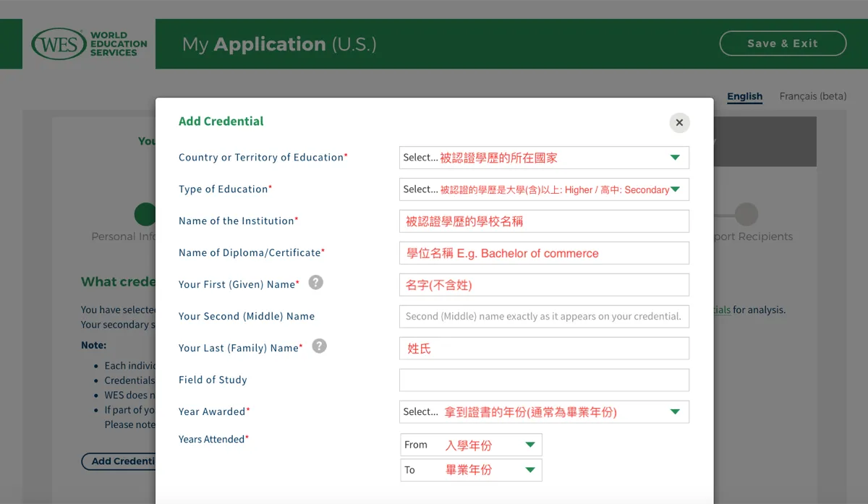Open Years Attended From dropdown
Image resolution: width=868 pixels, height=504 pixels.
coord(471,445)
